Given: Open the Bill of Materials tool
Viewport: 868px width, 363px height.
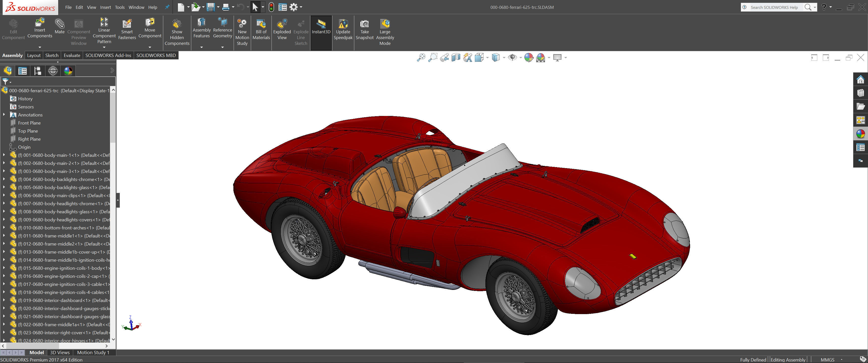Looking at the screenshot, I should [261, 30].
